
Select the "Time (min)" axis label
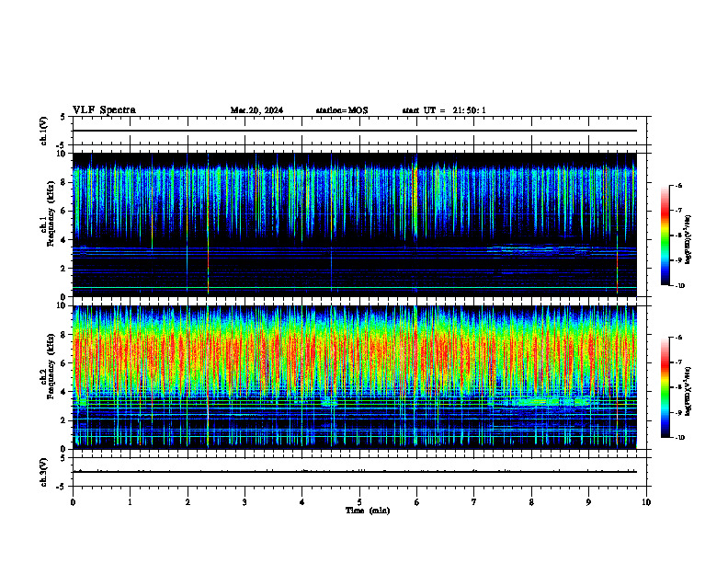point(368,511)
